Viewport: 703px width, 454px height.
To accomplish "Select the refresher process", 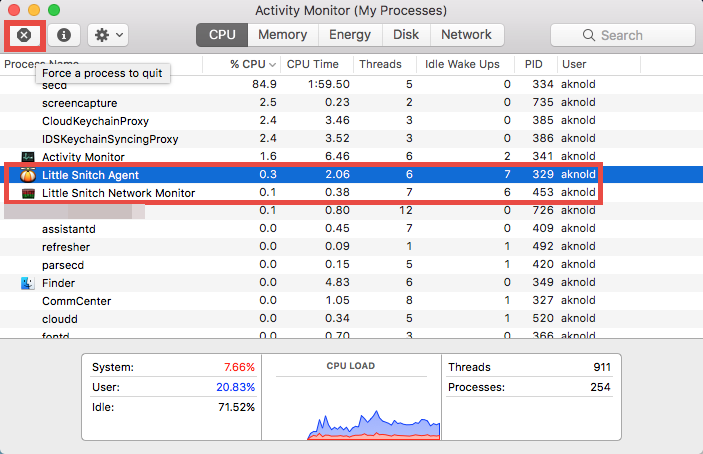I will pyautogui.click(x=66, y=247).
